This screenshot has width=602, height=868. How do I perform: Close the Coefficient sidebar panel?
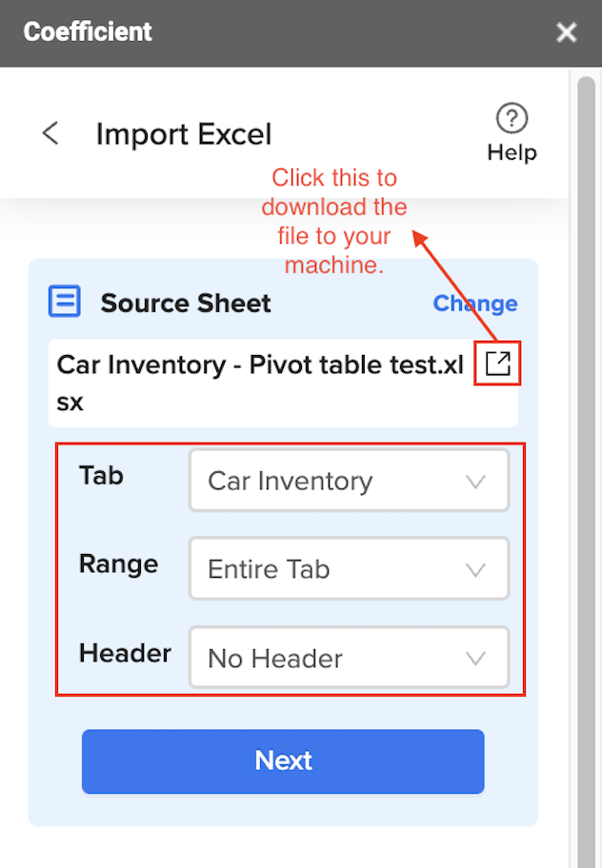(x=567, y=32)
